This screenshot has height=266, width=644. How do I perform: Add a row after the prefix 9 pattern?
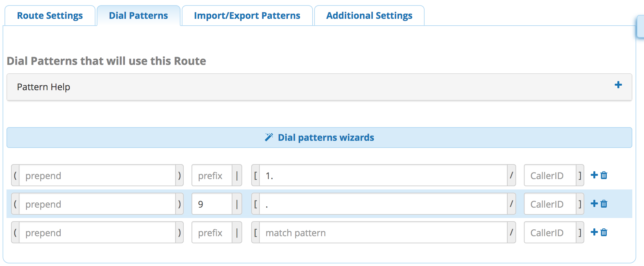594,204
